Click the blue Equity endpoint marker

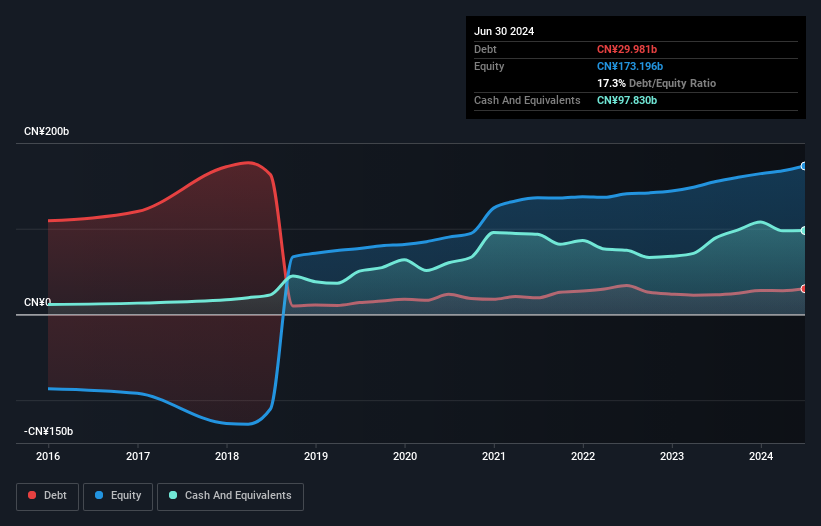coord(804,166)
